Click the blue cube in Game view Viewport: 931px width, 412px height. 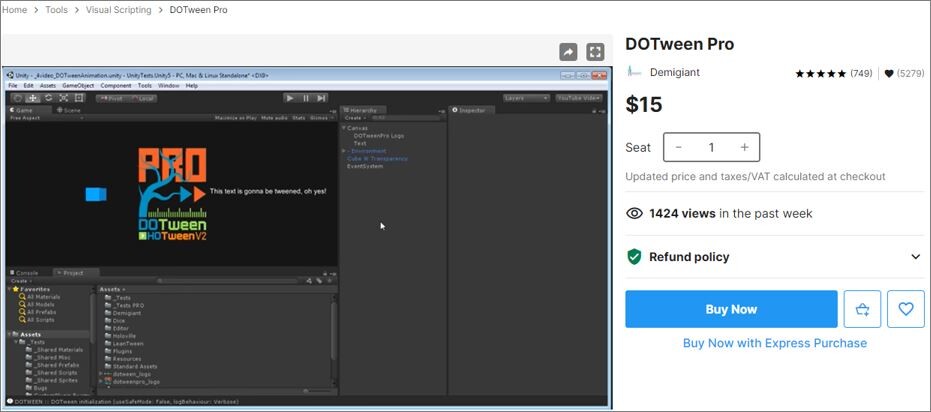(96, 194)
